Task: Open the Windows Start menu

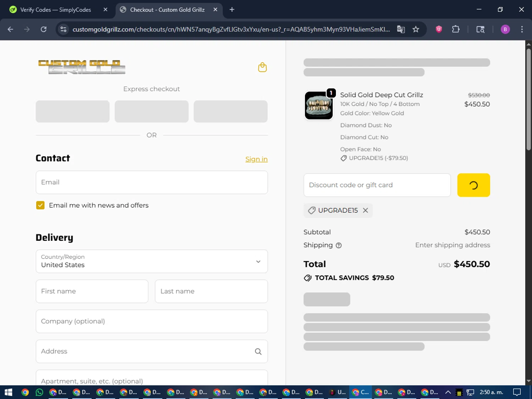Action: click(9, 392)
